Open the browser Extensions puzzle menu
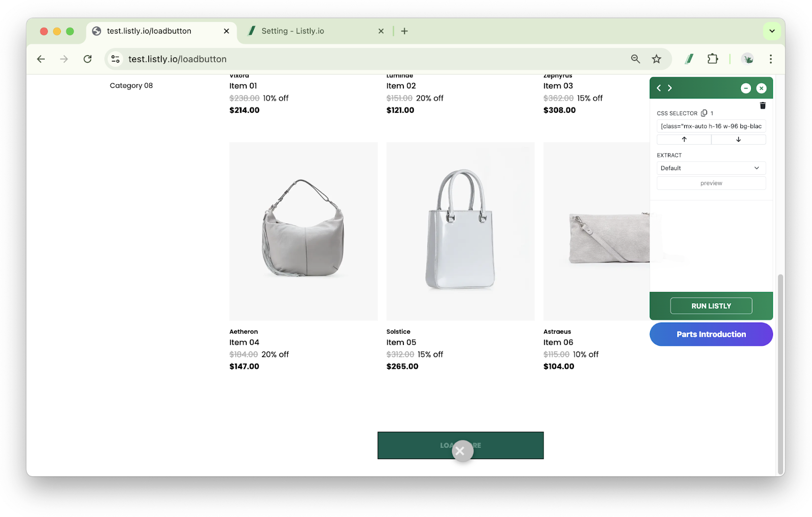Viewport: 812px width, 517px height. [x=713, y=59]
